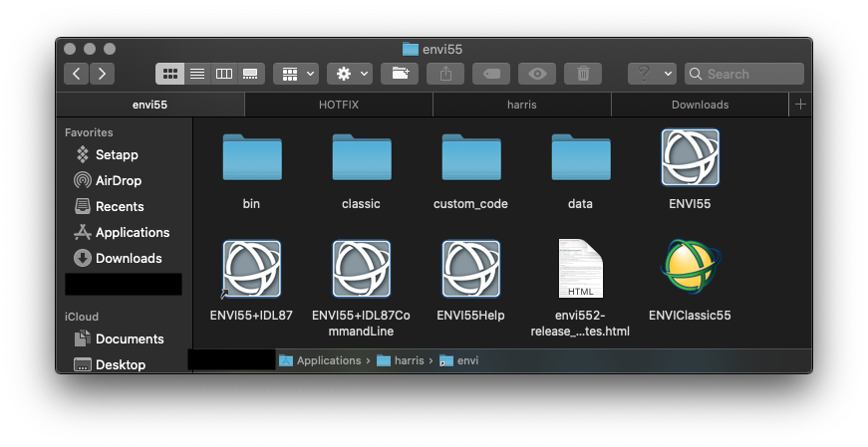Open the group-by arrangement dropdown
This screenshot has height=447, width=868.
pyautogui.click(x=297, y=74)
